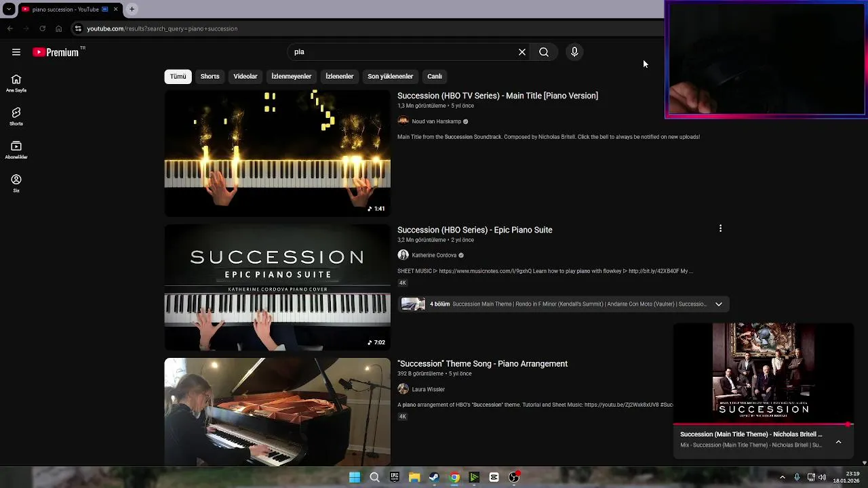Select the İzlenmeyenler filter chip
This screenshot has height=488, width=868.
point(292,77)
